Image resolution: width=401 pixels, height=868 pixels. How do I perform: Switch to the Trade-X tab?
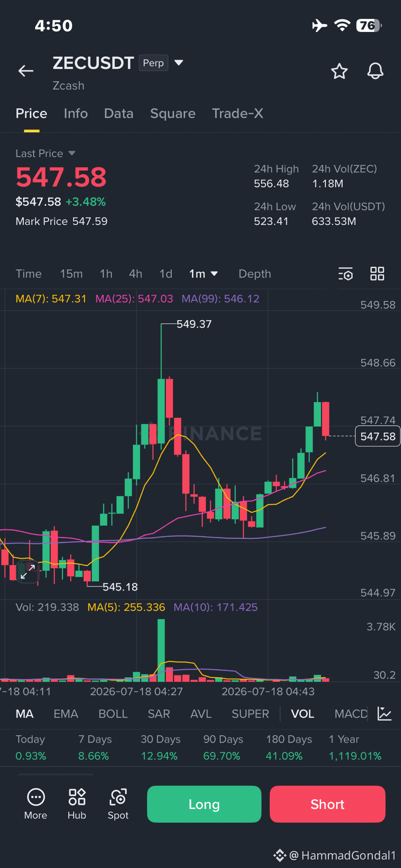coord(237,113)
